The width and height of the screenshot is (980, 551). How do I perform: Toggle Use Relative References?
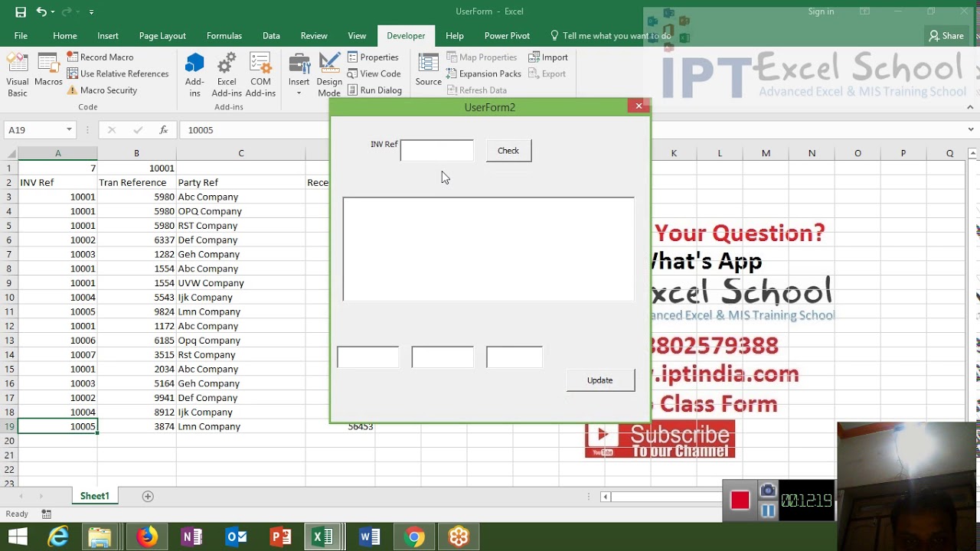coord(117,74)
